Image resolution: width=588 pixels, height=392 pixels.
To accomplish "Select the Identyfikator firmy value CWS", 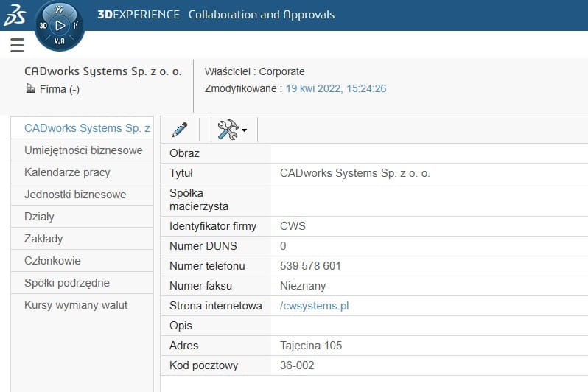I will click(x=293, y=226).
